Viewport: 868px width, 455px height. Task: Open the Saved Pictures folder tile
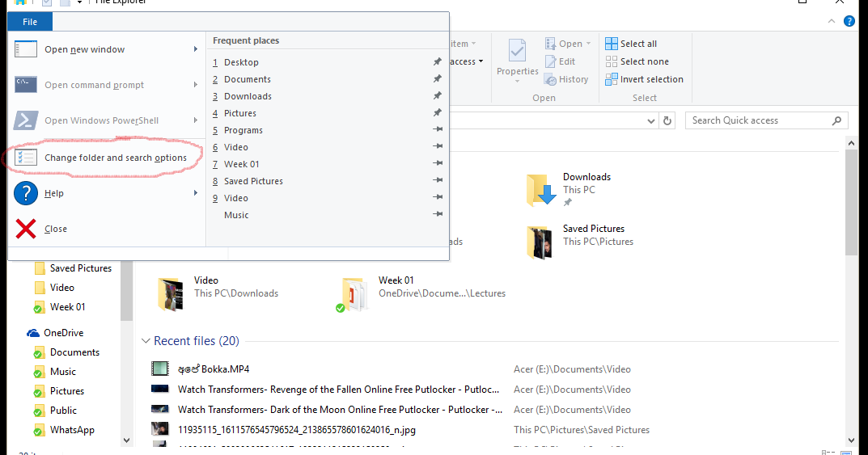tap(580, 241)
